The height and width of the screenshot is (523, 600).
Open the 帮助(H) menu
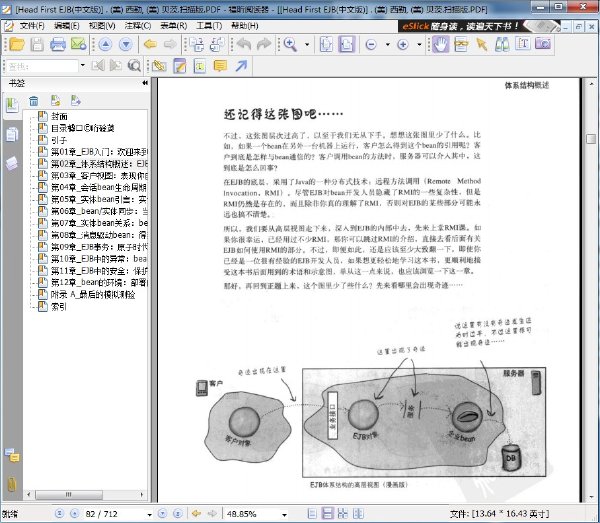(245, 26)
